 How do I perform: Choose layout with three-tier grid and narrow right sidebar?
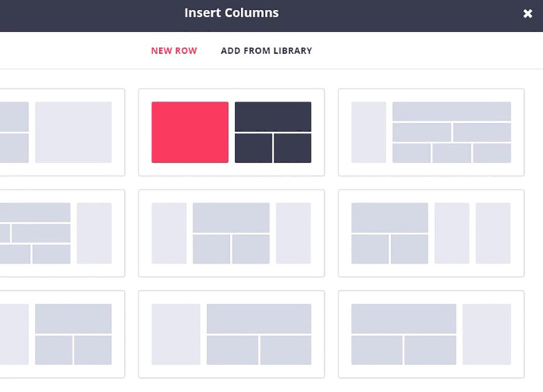pyautogui.click(x=62, y=233)
